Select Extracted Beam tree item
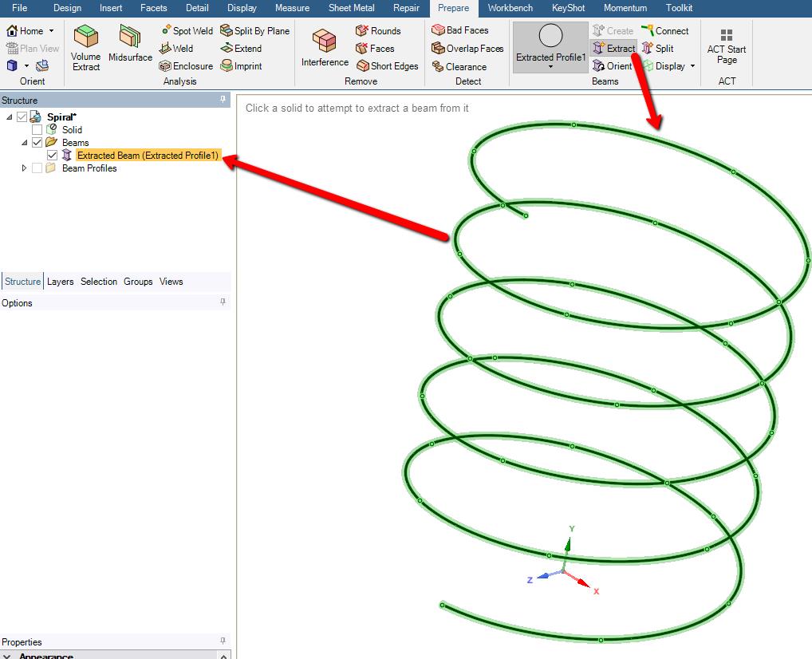This screenshot has height=659, width=812. (x=148, y=155)
